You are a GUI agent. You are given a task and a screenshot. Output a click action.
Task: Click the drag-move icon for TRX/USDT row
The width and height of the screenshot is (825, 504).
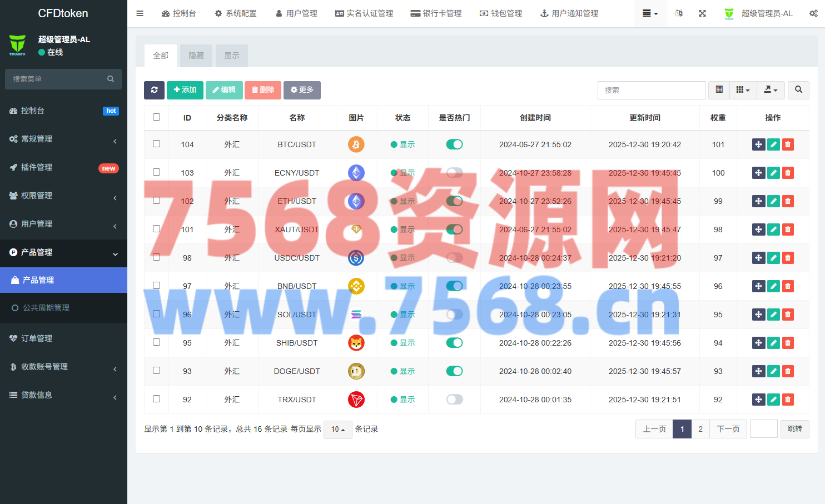tap(758, 400)
